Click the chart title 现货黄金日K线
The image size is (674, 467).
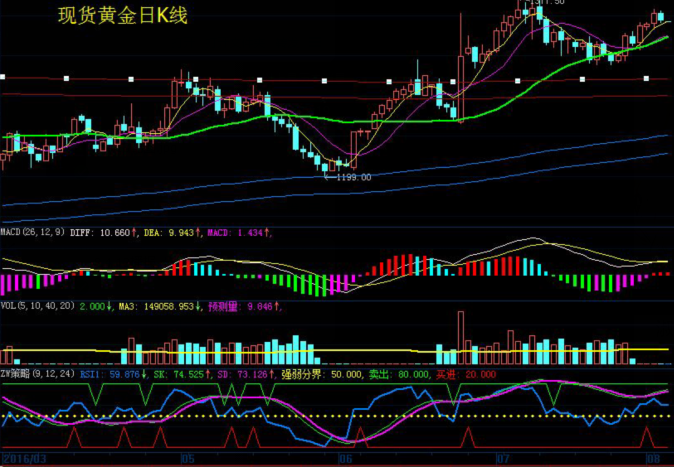tap(122, 17)
